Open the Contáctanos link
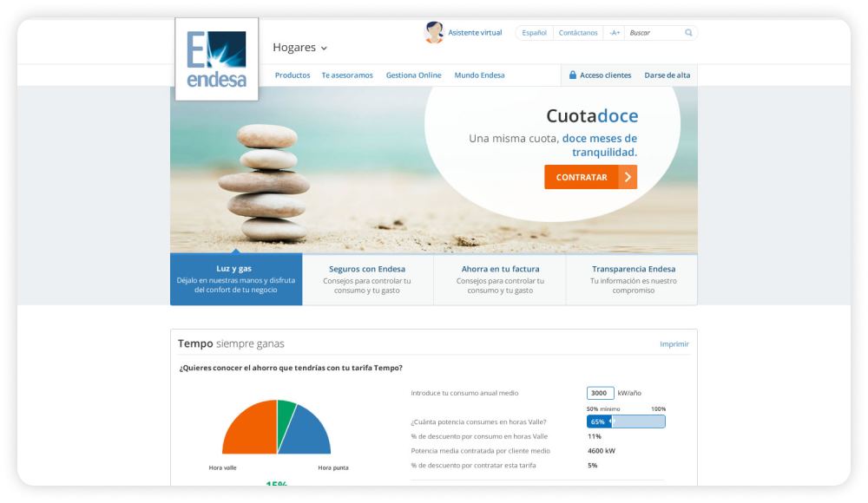868x503 pixels. [578, 33]
